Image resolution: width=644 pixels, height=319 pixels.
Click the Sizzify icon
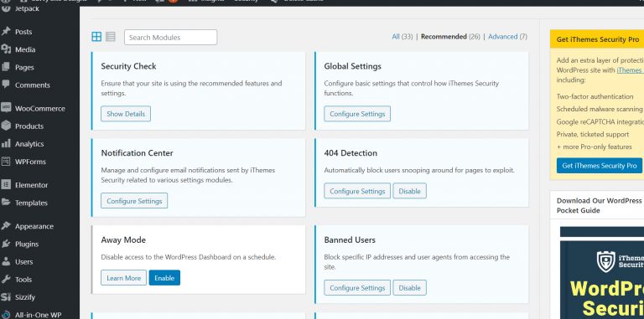pyautogui.click(x=6, y=297)
